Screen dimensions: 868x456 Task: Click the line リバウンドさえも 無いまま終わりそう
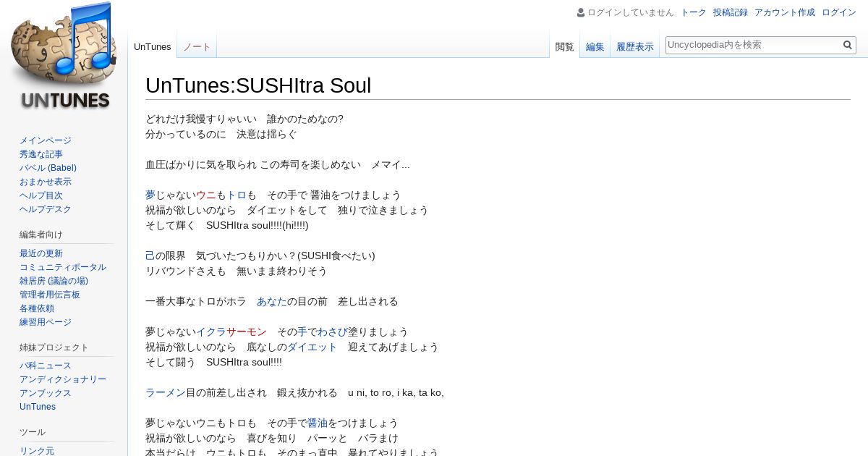point(237,271)
